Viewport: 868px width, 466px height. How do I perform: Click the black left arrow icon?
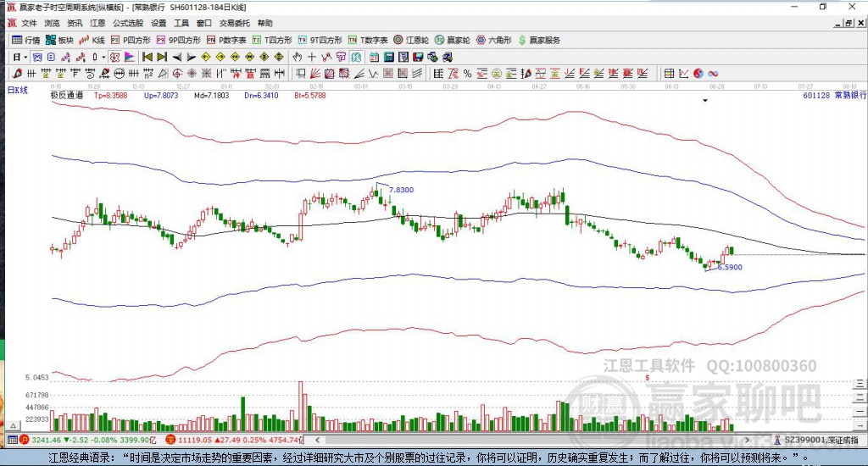tap(176, 57)
